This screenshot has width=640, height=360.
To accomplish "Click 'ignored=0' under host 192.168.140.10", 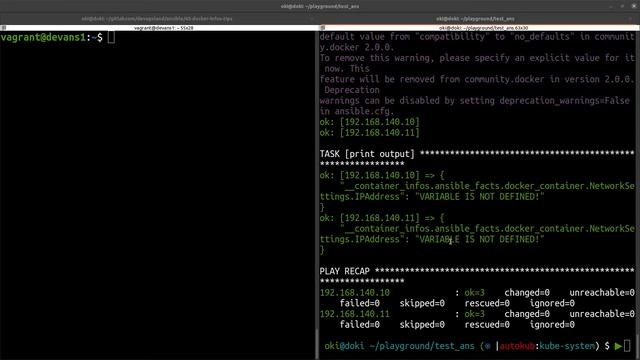I will coord(552,303).
